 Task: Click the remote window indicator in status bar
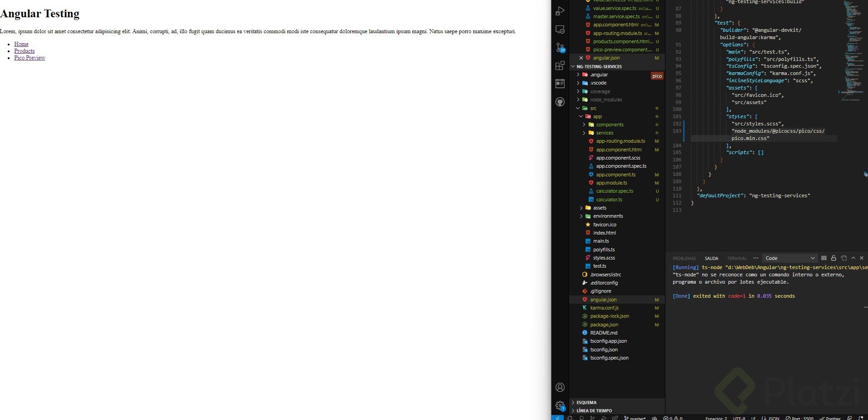click(x=557, y=418)
